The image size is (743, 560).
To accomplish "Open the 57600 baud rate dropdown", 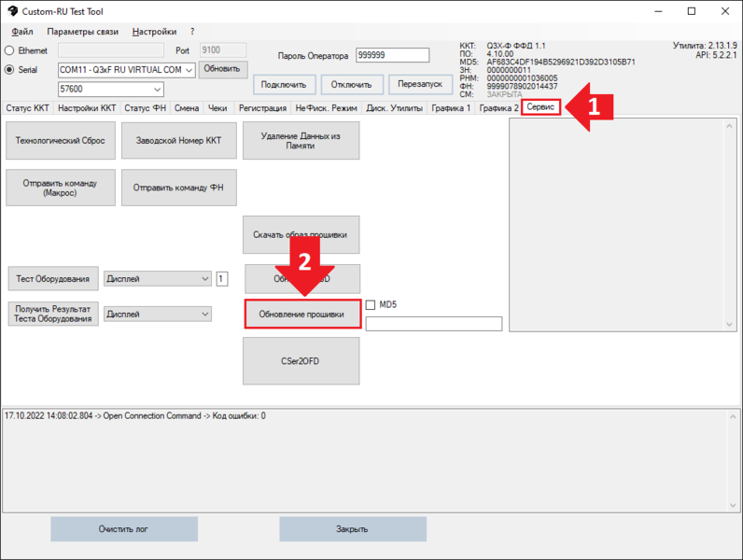I will [157, 90].
